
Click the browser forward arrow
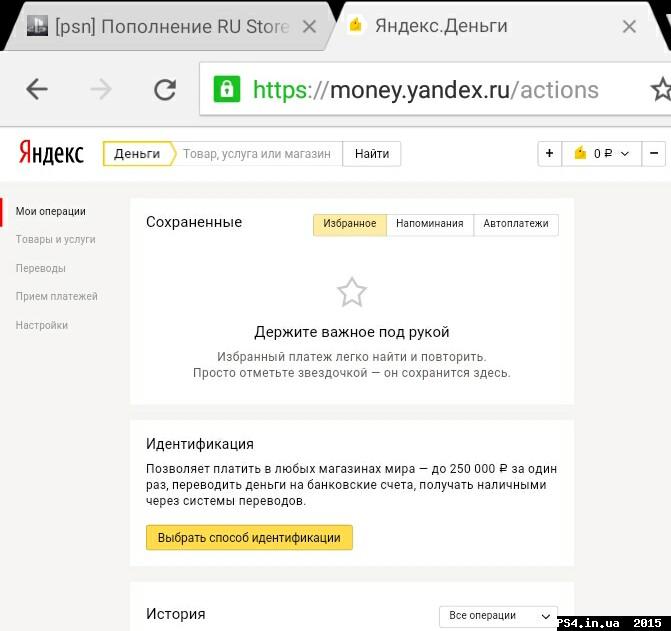click(101, 90)
